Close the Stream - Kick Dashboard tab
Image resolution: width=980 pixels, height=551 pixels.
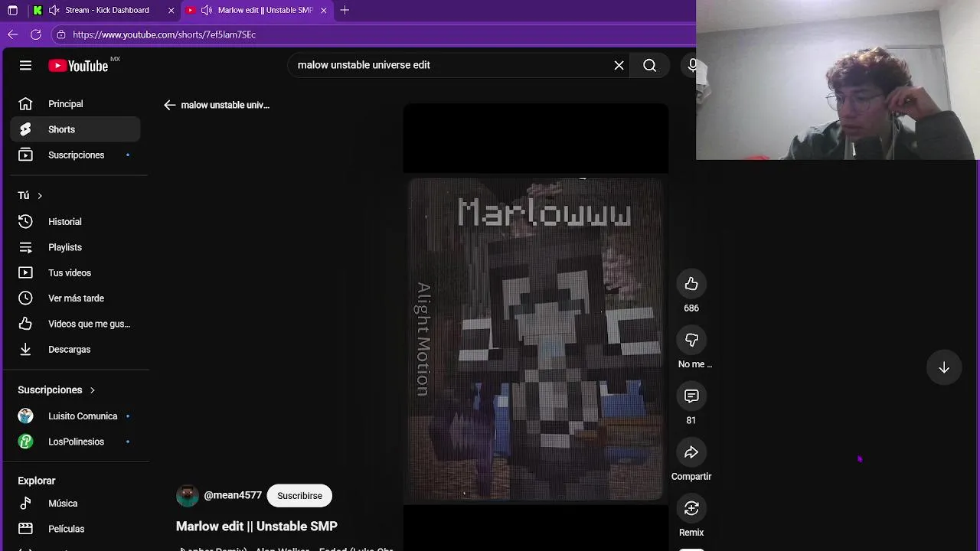pyautogui.click(x=171, y=10)
